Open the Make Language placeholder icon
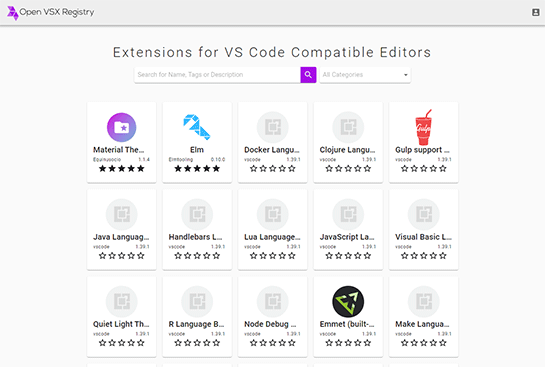Image resolution: width=545 pixels, height=367 pixels. point(423,301)
